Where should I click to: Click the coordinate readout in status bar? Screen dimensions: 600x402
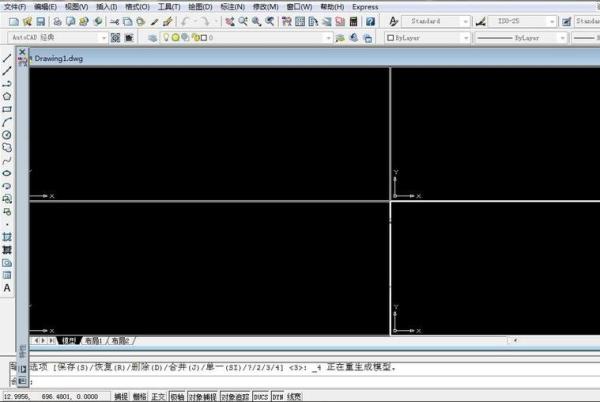coord(51,397)
